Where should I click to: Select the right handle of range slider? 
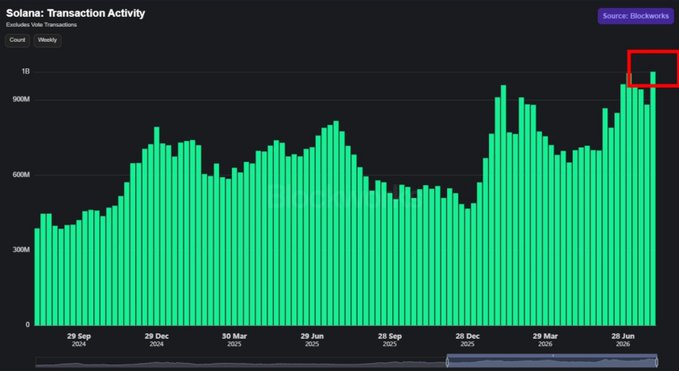pos(657,361)
